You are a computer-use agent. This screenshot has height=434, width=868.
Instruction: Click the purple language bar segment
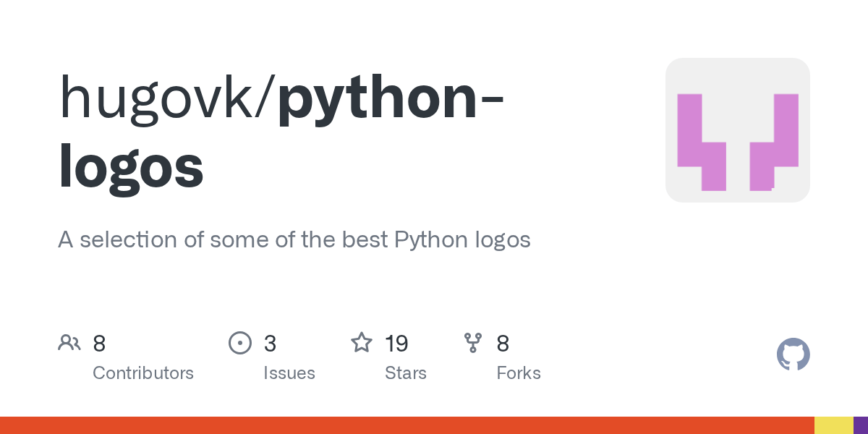click(x=861, y=425)
